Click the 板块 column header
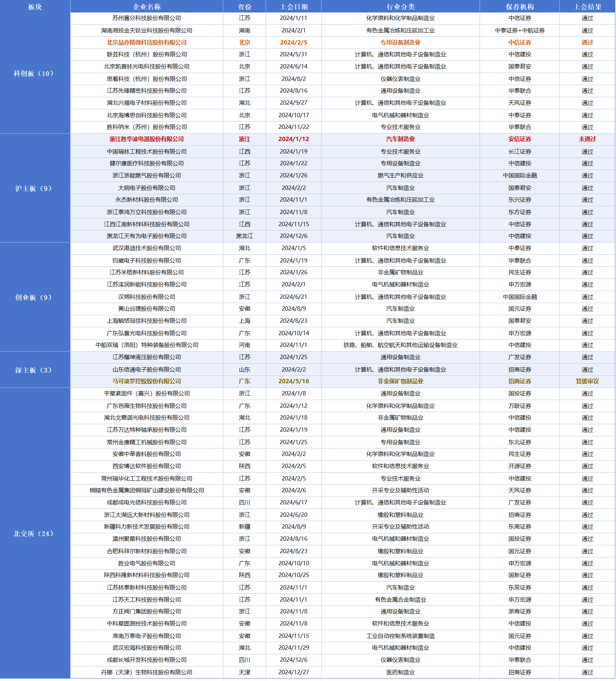Viewport: 616px width, 681px height. (35, 7)
